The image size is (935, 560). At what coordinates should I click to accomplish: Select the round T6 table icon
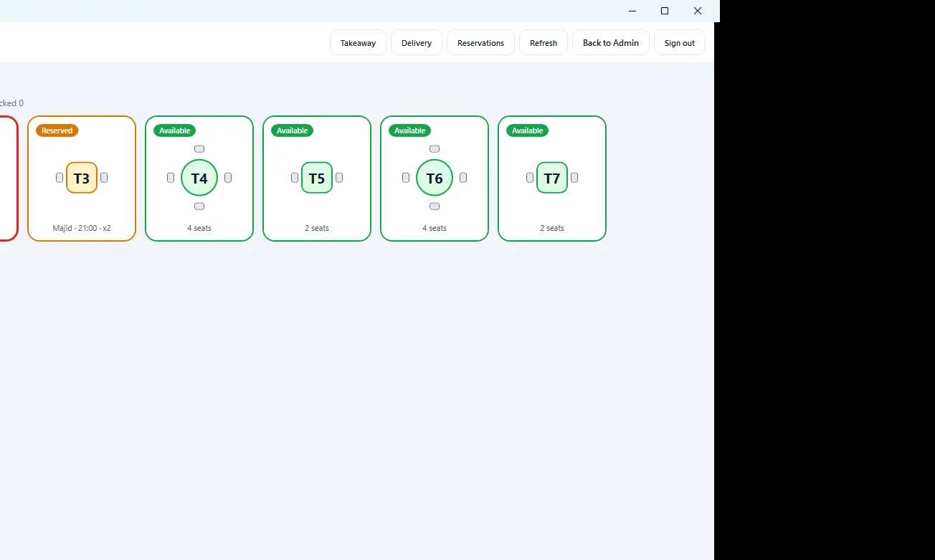tap(435, 178)
